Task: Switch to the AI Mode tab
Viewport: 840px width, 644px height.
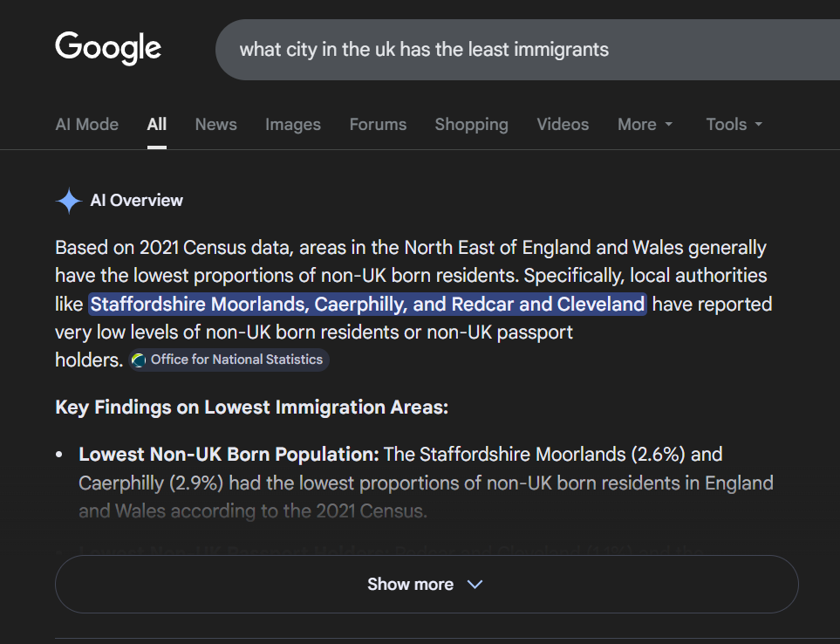Action: [x=86, y=124]
